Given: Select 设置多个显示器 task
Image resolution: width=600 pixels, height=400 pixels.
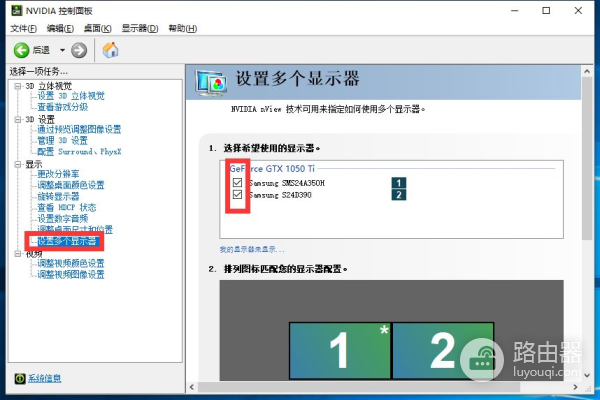Looking at the screenshot, I should [68, 241].
